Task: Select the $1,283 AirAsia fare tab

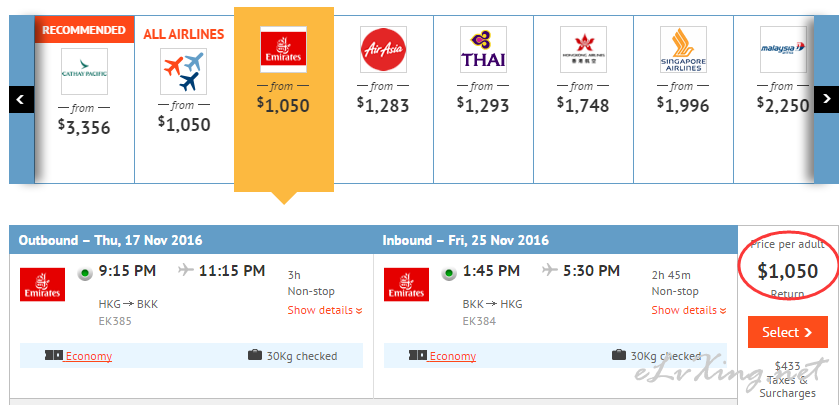Action: 383,100
